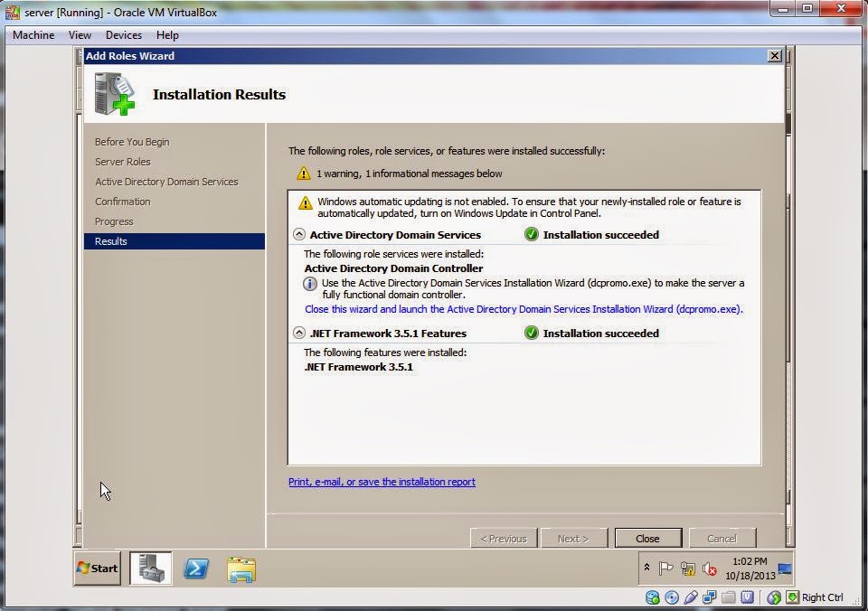
Task: Click the '.NET Framework 3.5.1' installed feature text
Action: coord(359,367)
